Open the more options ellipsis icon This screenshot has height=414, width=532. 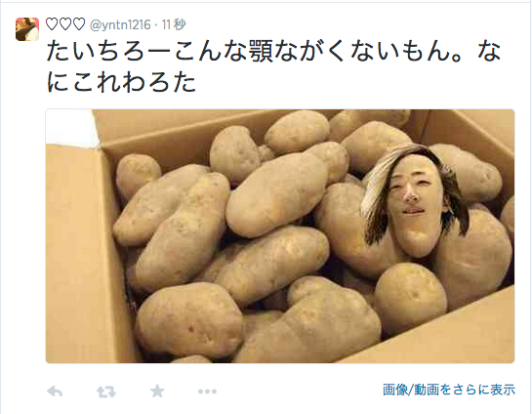pyautogui.click(x=207, y=392)
